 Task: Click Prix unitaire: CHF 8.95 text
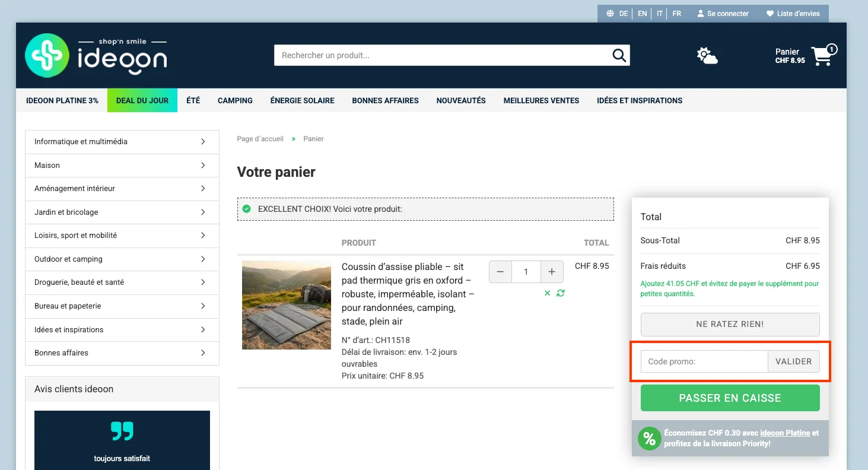click(x=383, y=376)
